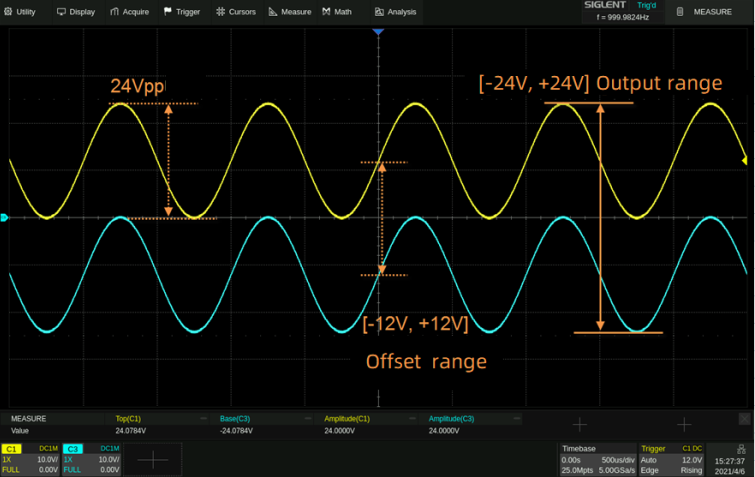Open the Math function menu

pyautogui.click(x=337, y=12)
